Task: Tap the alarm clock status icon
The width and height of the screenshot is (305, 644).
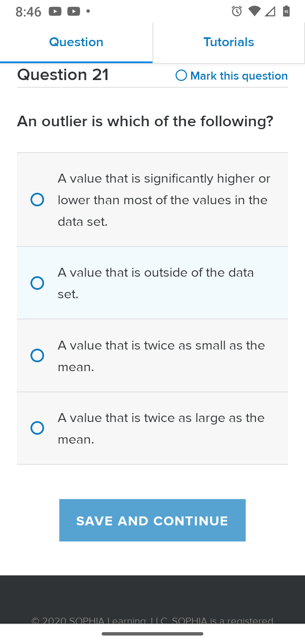Action: (237, 11)
